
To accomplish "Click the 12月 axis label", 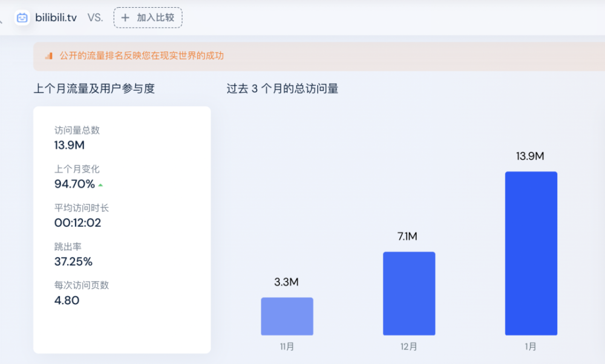I will pos(409,346).
